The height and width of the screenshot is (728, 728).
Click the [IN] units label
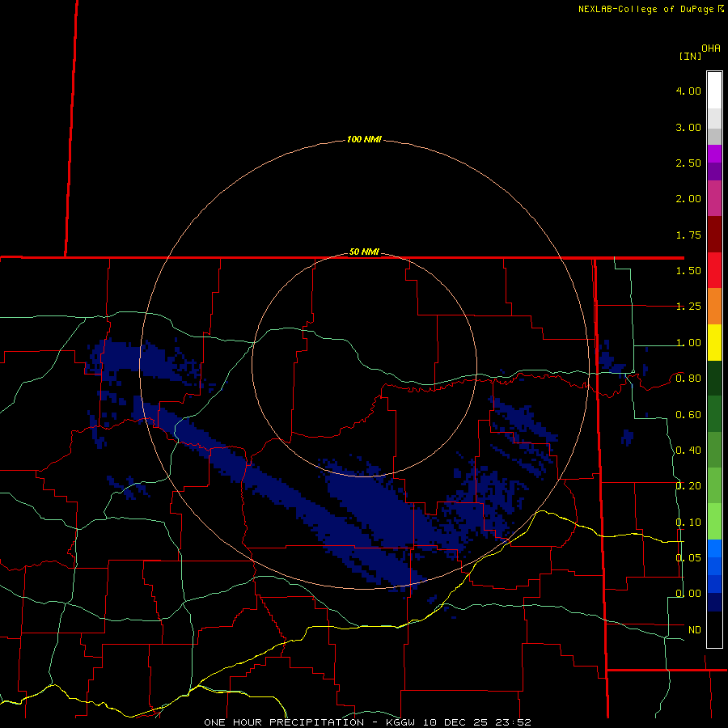pyautogui.click(x=690, y=56)
